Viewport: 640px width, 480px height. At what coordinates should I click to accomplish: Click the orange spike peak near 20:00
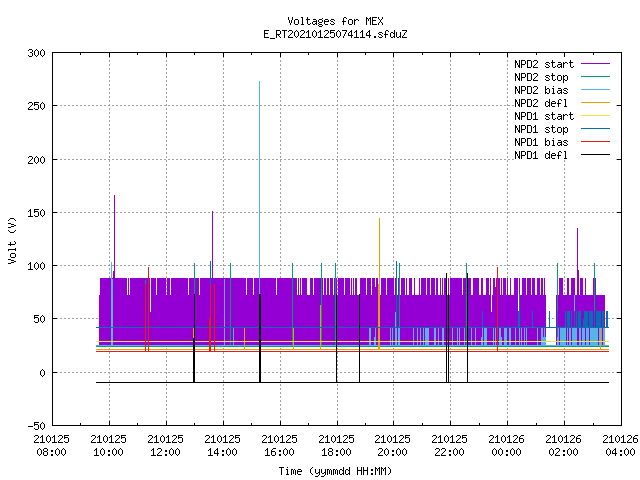(380, 219)
